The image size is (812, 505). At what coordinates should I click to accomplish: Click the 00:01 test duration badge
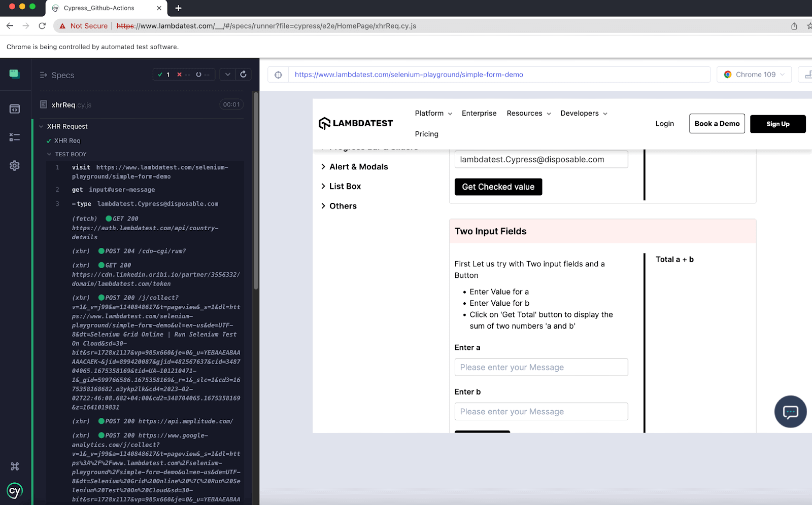tap(231, 104)
